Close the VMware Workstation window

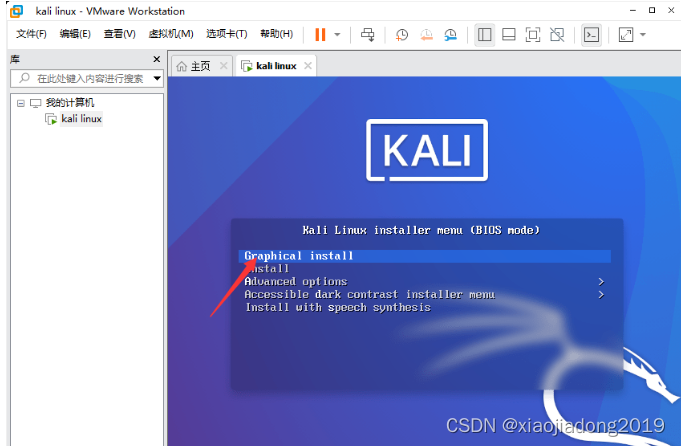[671, 10]
